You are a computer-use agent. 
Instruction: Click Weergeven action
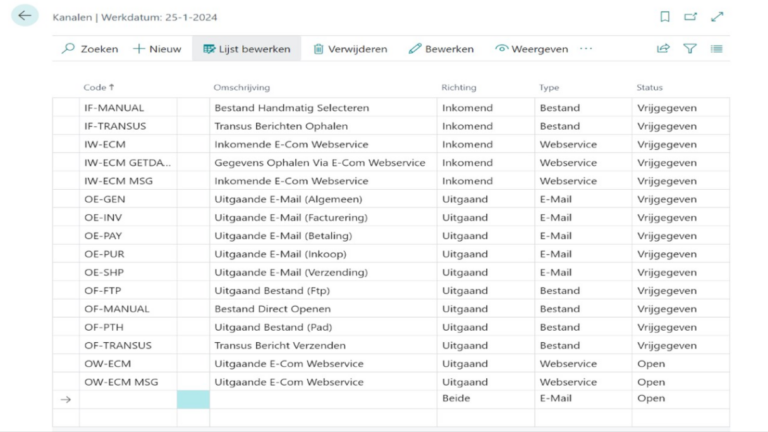coord(532,48)
